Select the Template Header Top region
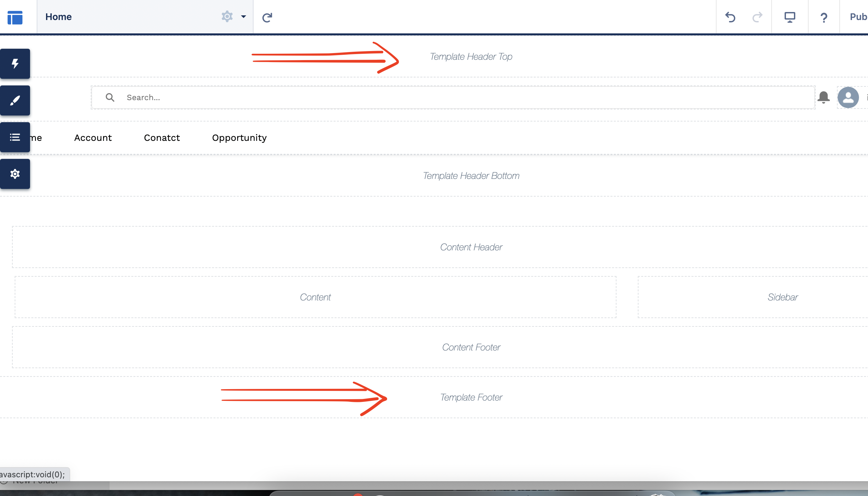The image size is (868, 496). click(471, 56)
